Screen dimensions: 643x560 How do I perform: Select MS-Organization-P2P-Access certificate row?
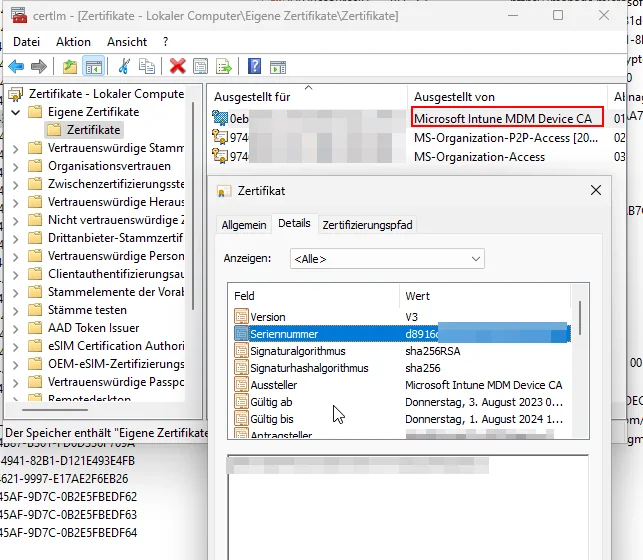[418, 138]
